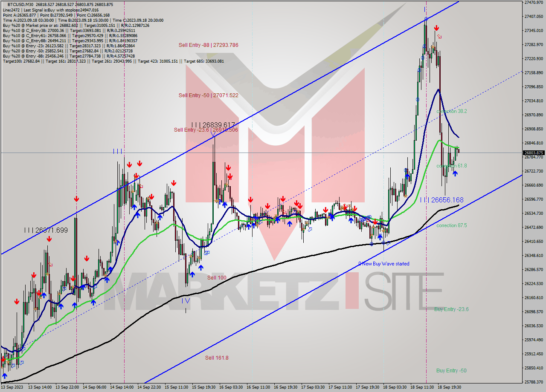Select the 'Buy %20 @ Entry -88: 25456.246' line
This screenshot has width=546, height=392.
[69, 56]
